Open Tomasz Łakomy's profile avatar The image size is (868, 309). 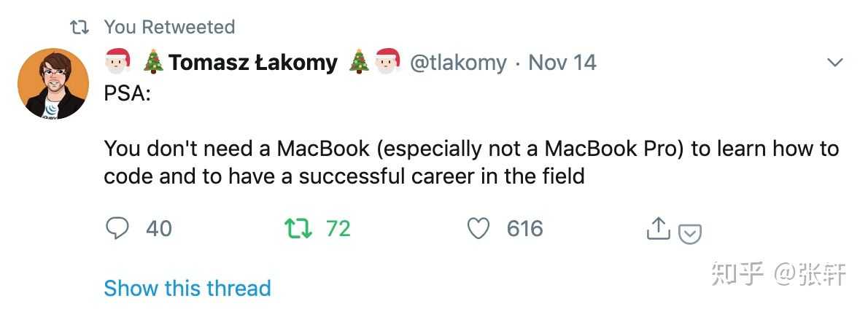(x=53, y=84)
